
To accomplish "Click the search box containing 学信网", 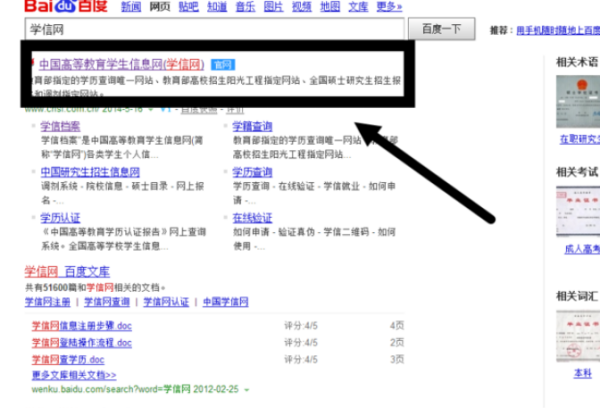I will (214, 29).
